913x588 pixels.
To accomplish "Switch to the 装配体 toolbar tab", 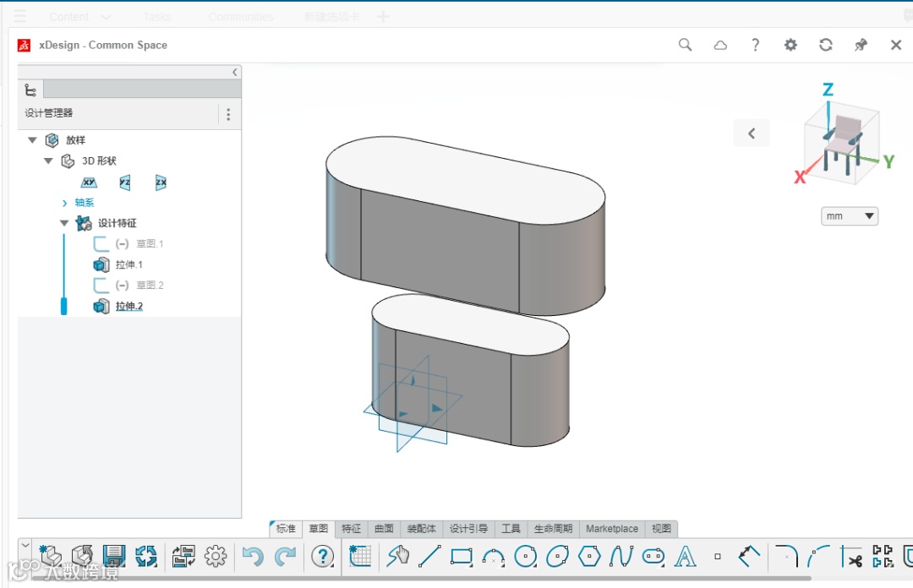I will (421, 529).
